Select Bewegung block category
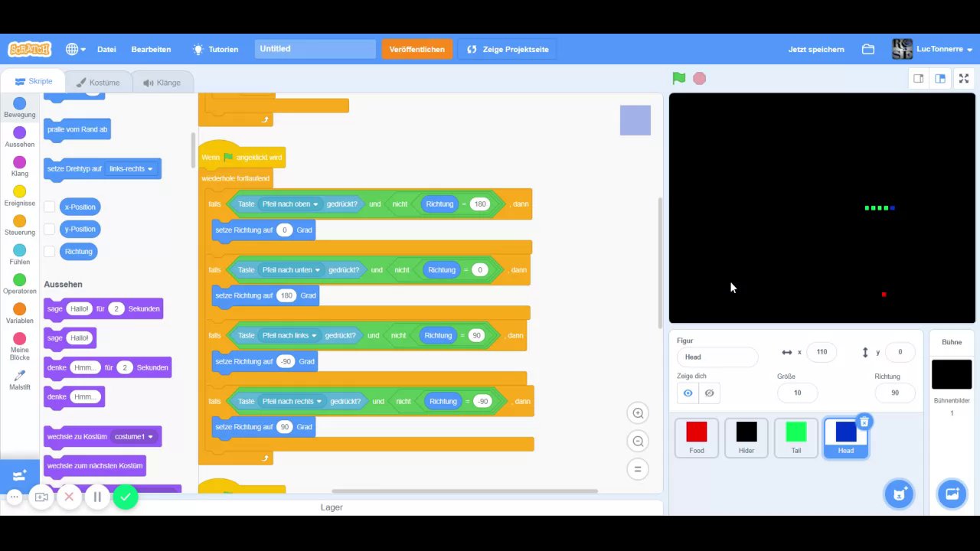Viewport: 980px width, 551px height. [x=20, y=107]
